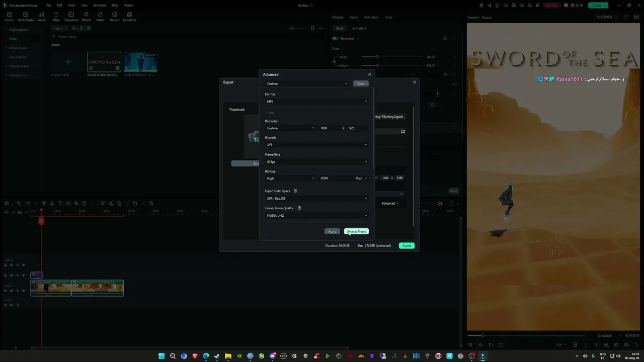Click the snapshot camera icon under preview

[x=616, y=345]
